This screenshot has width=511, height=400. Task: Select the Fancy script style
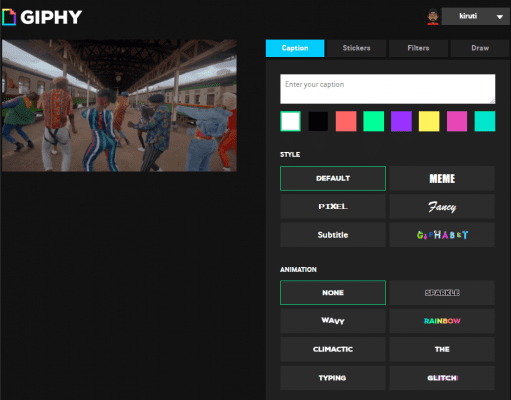[442, 206]
